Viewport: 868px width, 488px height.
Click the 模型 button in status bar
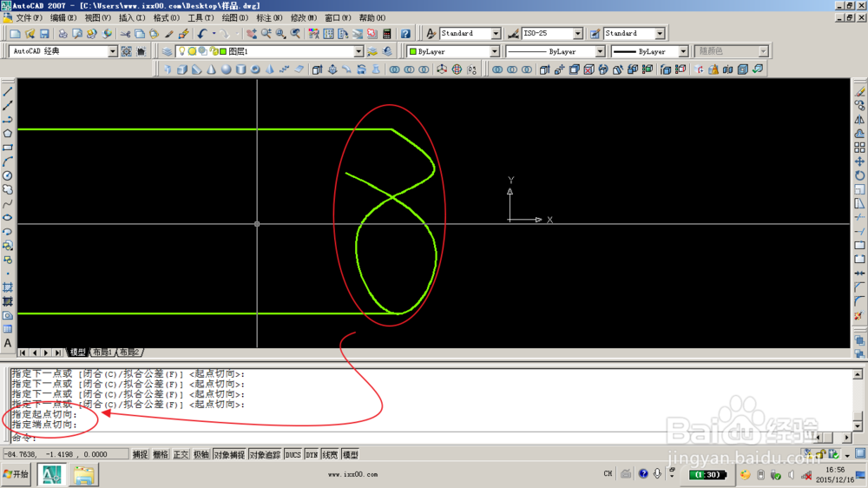[351, 455]
